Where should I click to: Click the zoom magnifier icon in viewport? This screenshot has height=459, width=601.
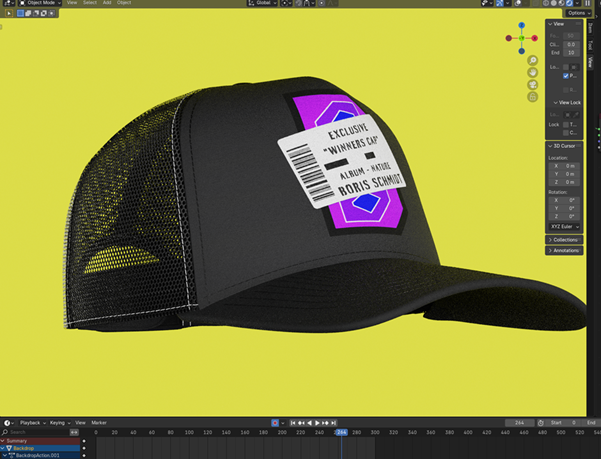533,61
